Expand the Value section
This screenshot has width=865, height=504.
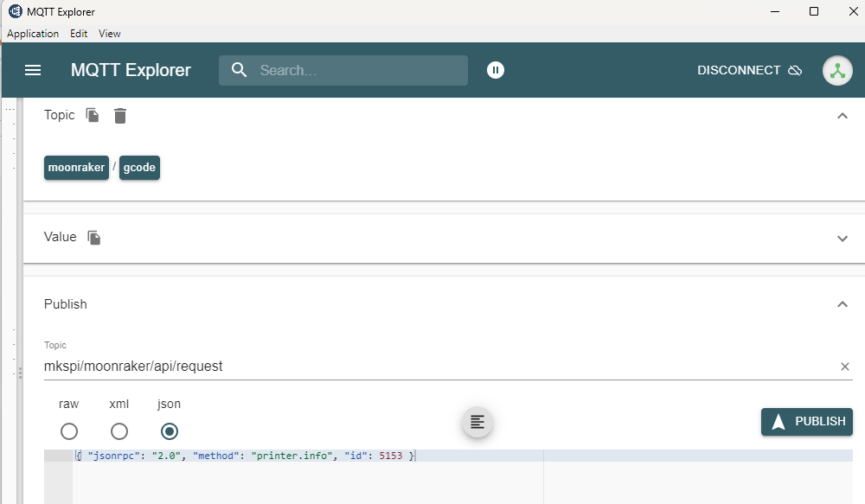(x=843, y=239)
